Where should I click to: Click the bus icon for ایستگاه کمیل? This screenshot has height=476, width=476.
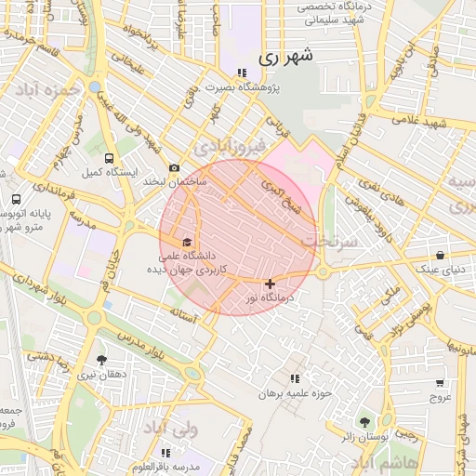pos(109,158)
